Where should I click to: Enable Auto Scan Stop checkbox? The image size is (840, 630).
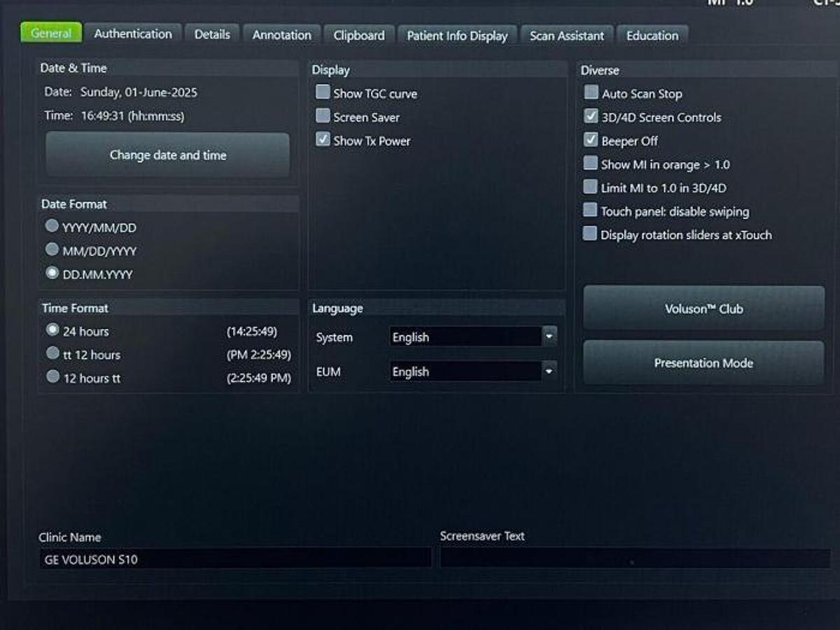pyautogui.click(x=591, y=92)
